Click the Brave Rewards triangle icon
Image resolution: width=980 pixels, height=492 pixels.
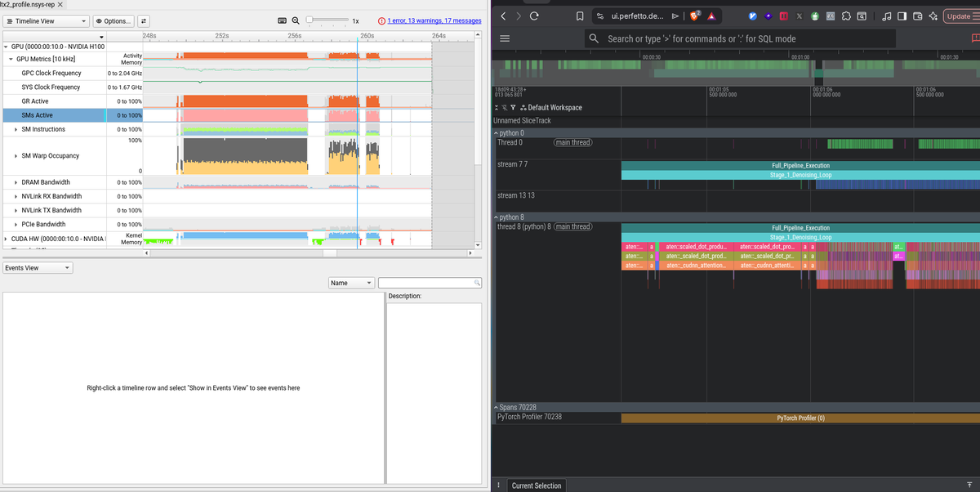click(712, 16)
